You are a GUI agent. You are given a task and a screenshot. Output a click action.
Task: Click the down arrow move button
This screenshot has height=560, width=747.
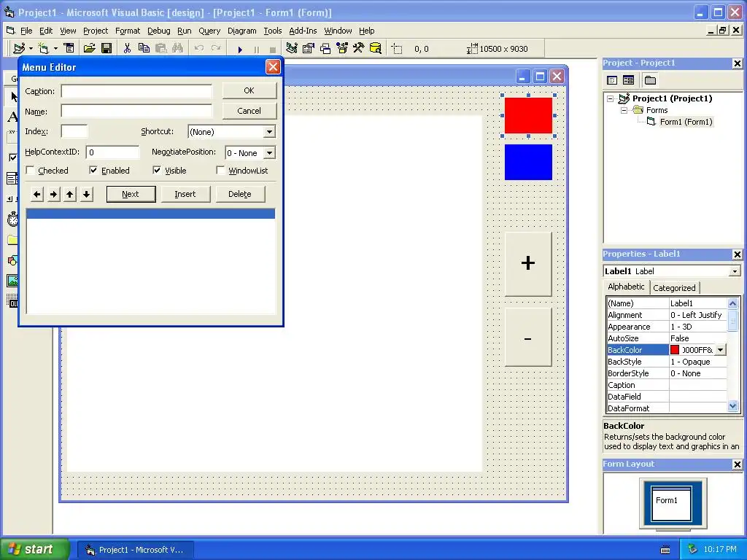86,194
